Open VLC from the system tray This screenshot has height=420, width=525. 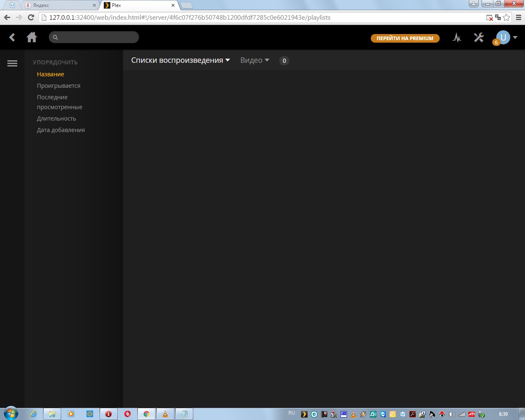click(353, 414)
